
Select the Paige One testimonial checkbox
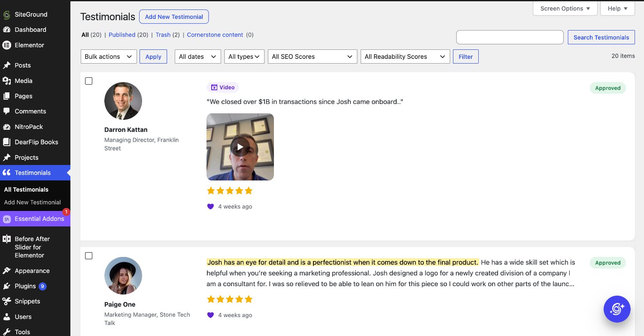(89, 256)
